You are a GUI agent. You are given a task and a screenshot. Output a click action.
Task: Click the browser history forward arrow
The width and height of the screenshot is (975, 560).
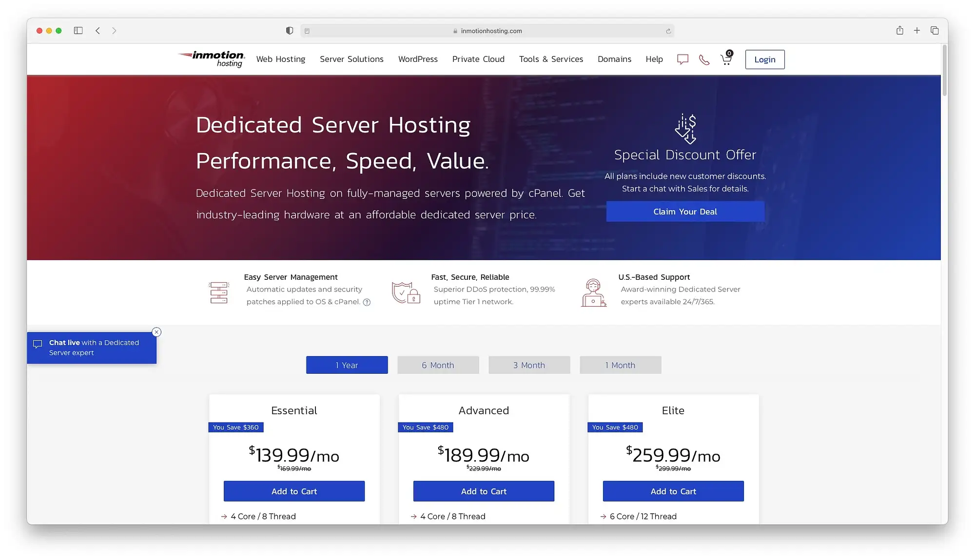pyautogui.click(x=114, y=30)
